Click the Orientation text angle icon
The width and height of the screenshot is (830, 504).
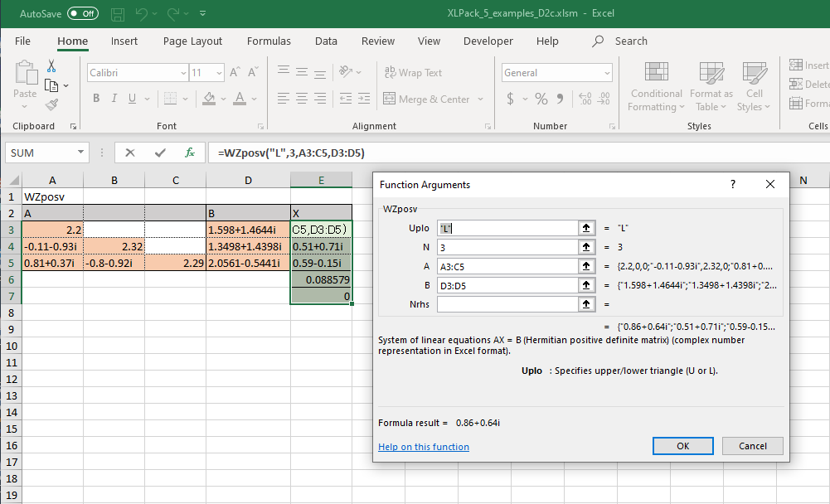pyautogui.click(x=346, y=71)
